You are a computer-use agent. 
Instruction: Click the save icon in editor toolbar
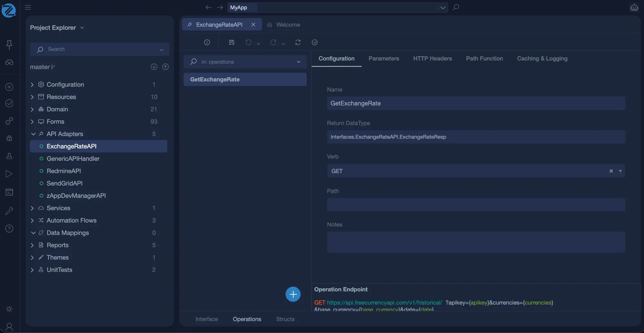[x=232, y=42]
